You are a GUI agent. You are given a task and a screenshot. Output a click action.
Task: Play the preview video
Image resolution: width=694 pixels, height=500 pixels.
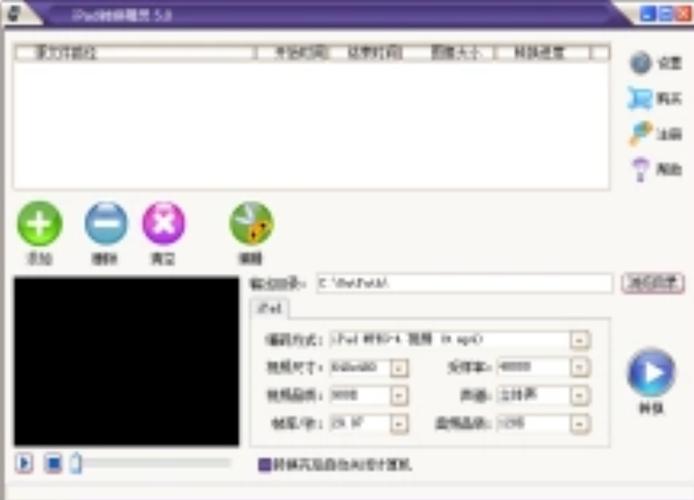click(x=24, y=463)
